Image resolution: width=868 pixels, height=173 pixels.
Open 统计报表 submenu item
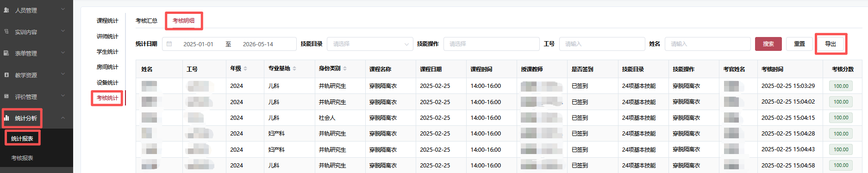tap(22, 138)
